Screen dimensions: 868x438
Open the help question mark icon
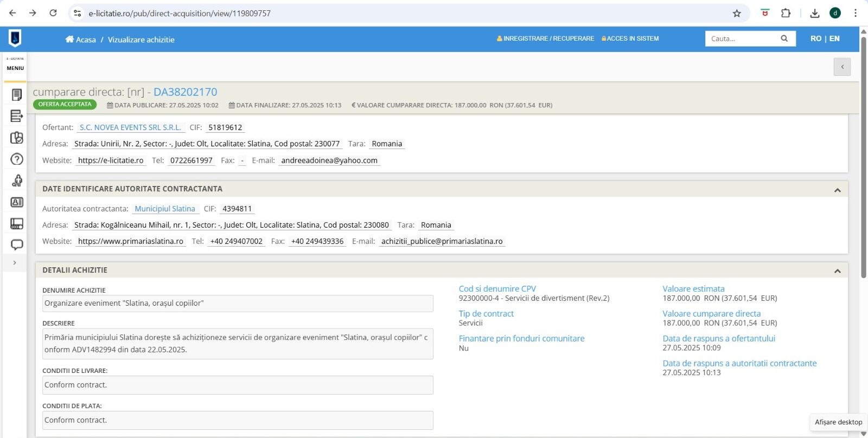tap(17, 159)
